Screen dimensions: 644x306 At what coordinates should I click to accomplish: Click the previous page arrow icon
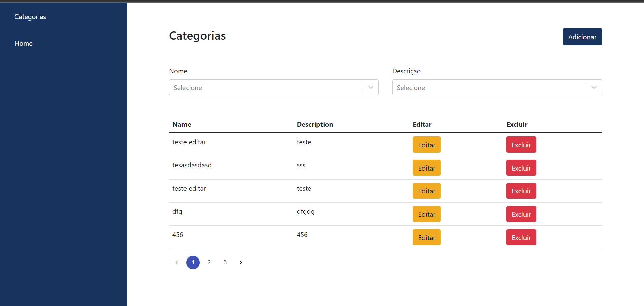point(177,262)
